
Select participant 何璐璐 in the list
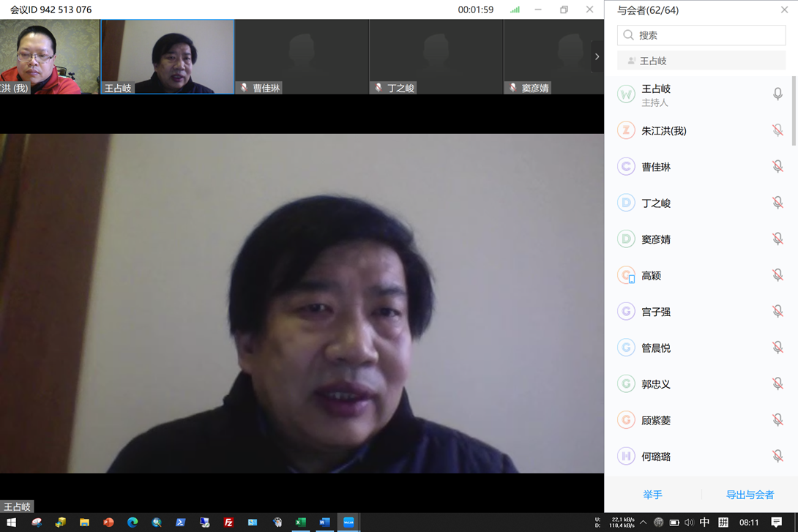(656, 457)
